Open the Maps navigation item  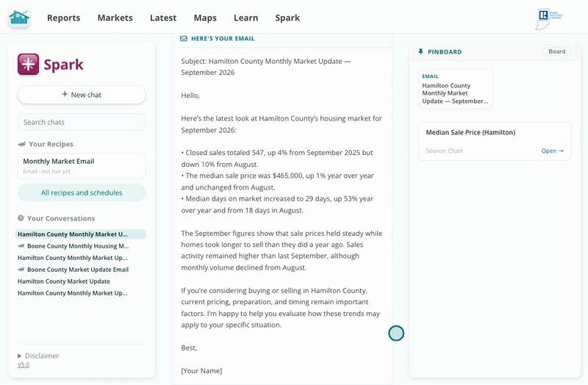205,18
